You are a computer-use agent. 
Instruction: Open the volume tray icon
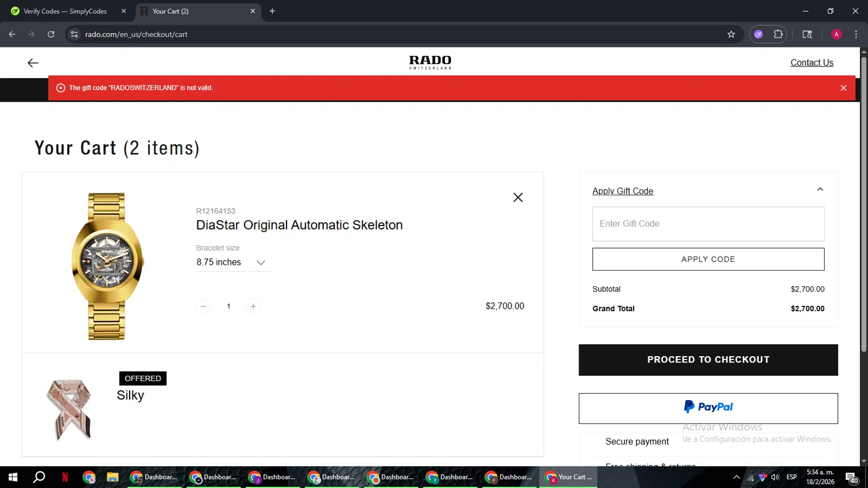(x=775, y=477)
